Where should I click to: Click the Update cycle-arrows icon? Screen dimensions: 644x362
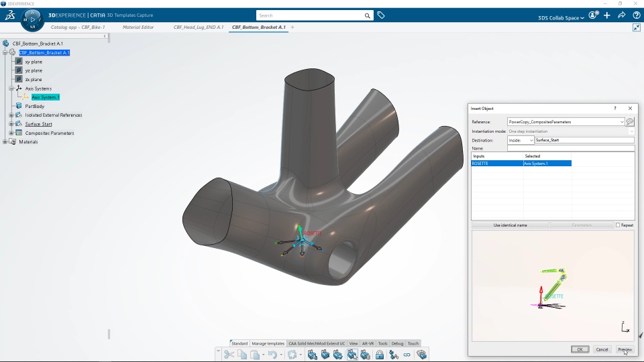(292, 355)
